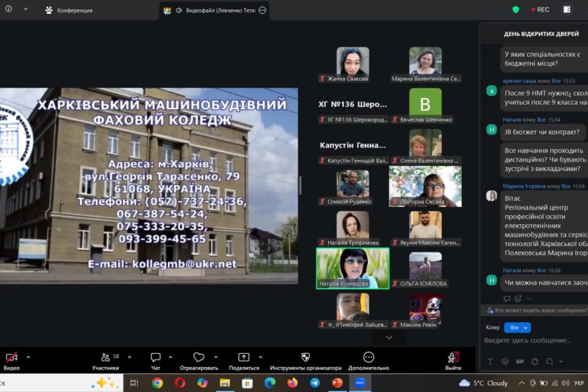Launch PowerPoint from the taskbar
This screenshot has width=588, height=392.
pos(337,383)
